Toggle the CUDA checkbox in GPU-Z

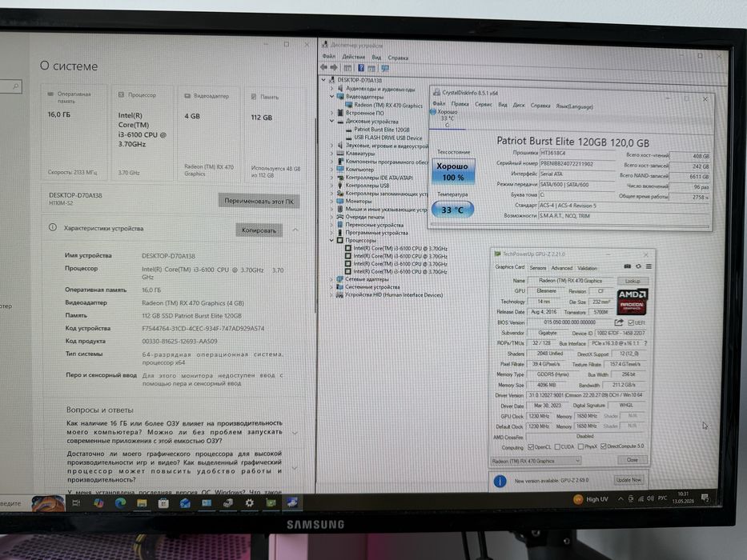[x=557, y=447]
